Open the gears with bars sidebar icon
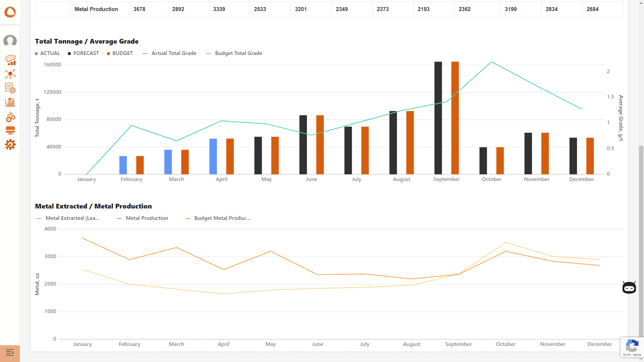This screenshot has height=362, width=644. 10,117
